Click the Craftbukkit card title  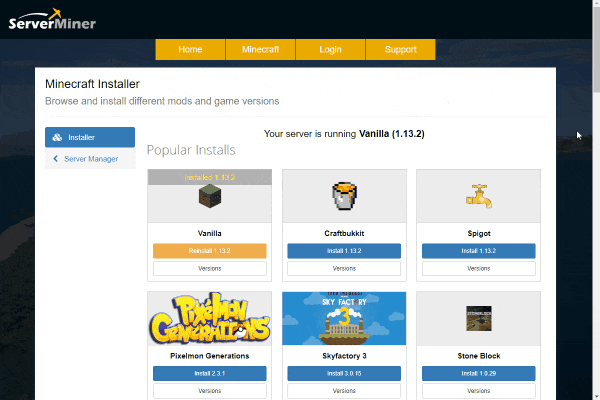tap(344, 233)
